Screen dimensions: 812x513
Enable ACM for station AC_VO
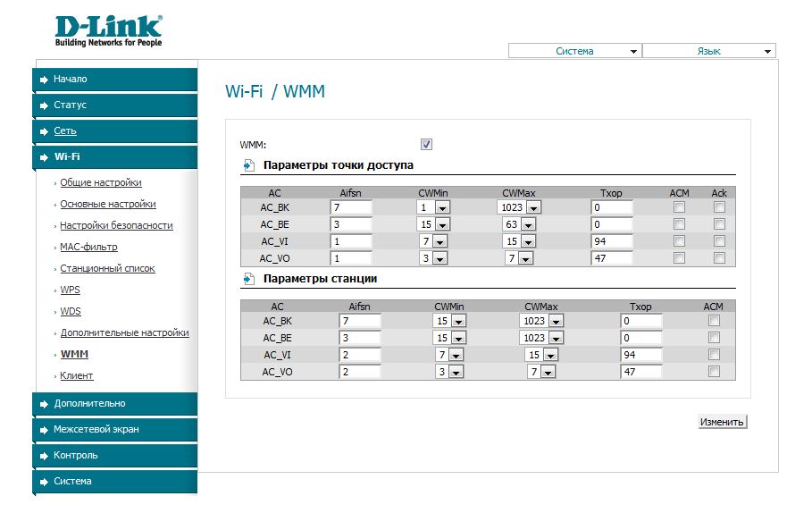coord(714,372)
